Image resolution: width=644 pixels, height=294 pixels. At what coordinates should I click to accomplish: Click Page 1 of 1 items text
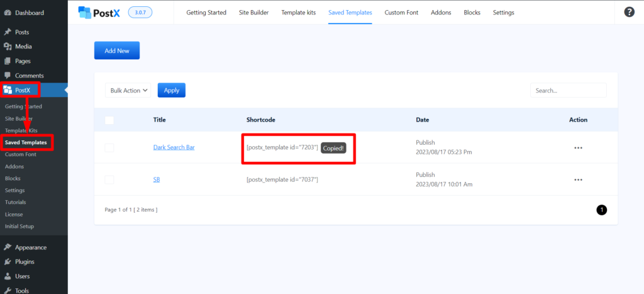(x=131, y=210)
